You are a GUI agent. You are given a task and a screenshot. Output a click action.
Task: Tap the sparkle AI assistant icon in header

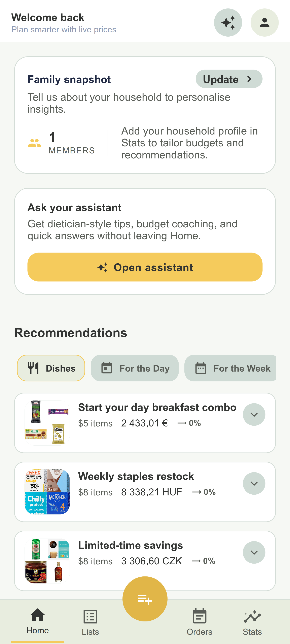point(228,23)
